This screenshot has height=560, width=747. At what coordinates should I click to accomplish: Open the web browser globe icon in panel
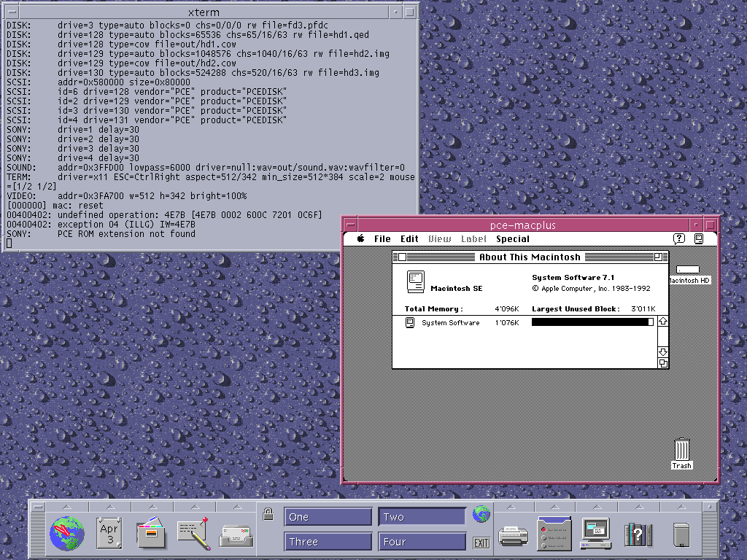67,533
